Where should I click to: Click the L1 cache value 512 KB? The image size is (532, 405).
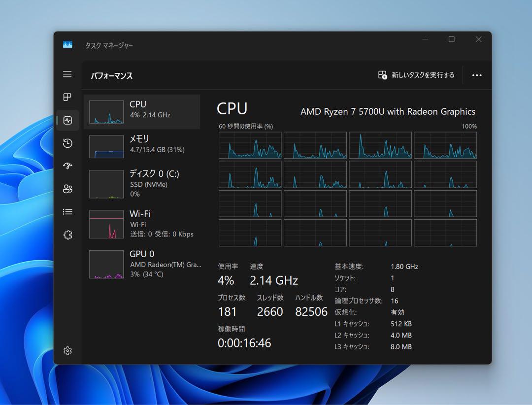[x=401, y=324]
